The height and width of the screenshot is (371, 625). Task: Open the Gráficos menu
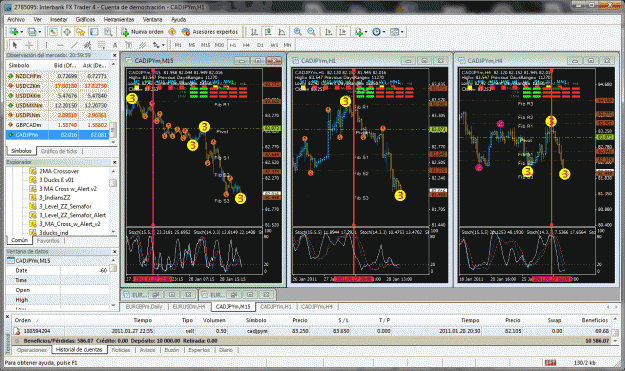tap(85, 19)
